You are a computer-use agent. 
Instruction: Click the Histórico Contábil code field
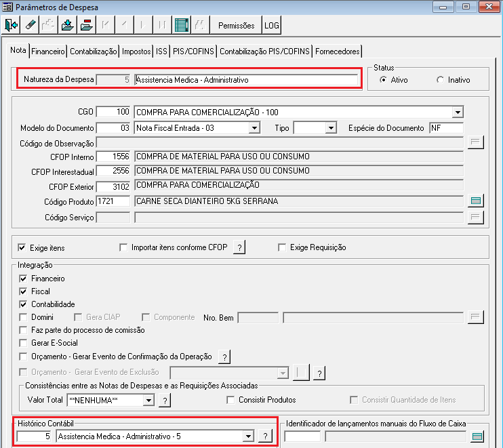coord(34,436)
